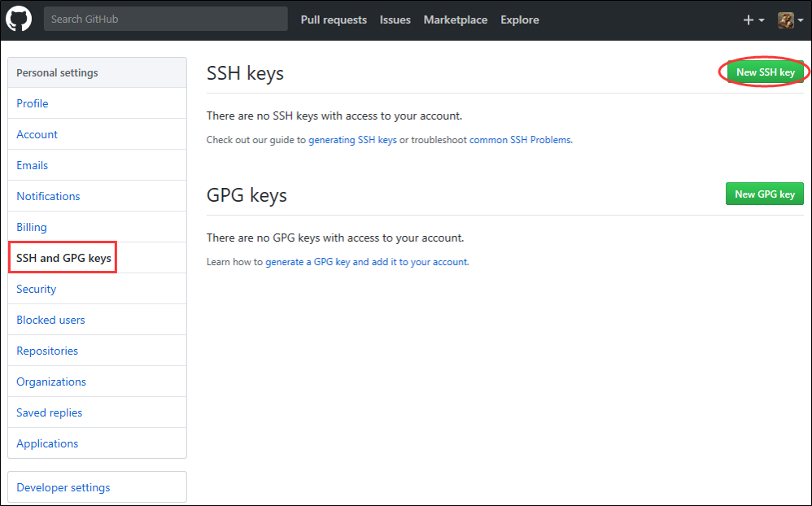Viewport: 812px width, 506px height.
Task: Open Explore in the top navigation
Action: click(519, 20)
